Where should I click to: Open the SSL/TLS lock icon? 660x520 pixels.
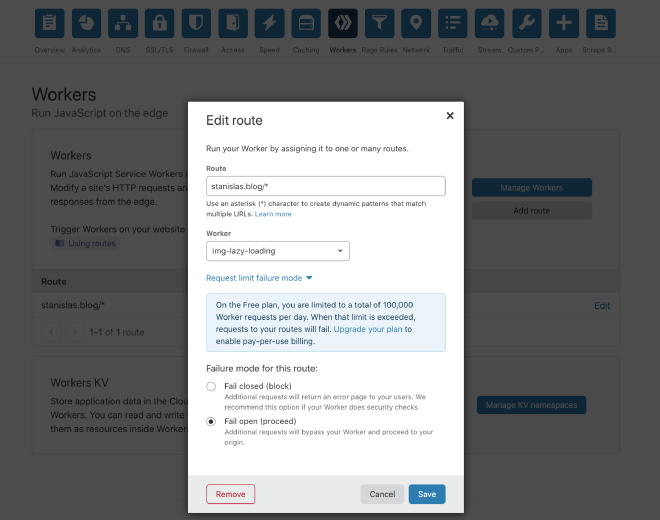coord(159,23)
